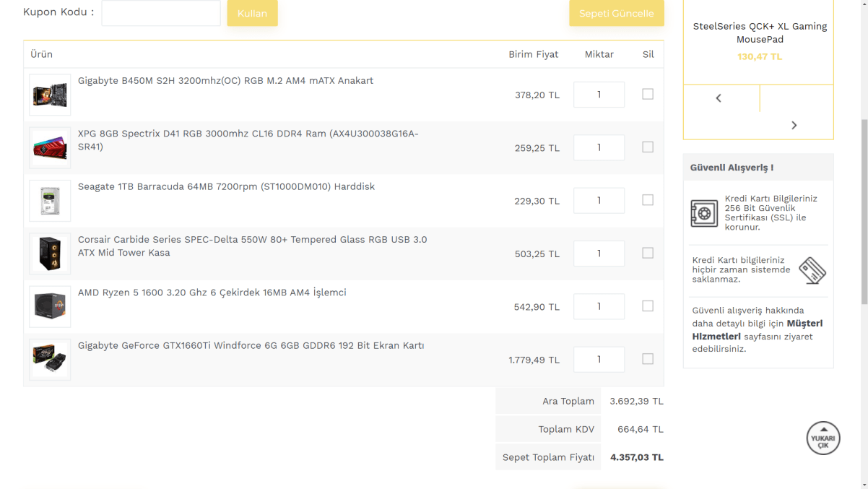Edit quantity for Gigabyte B450M Anakart

click(599, 95)
